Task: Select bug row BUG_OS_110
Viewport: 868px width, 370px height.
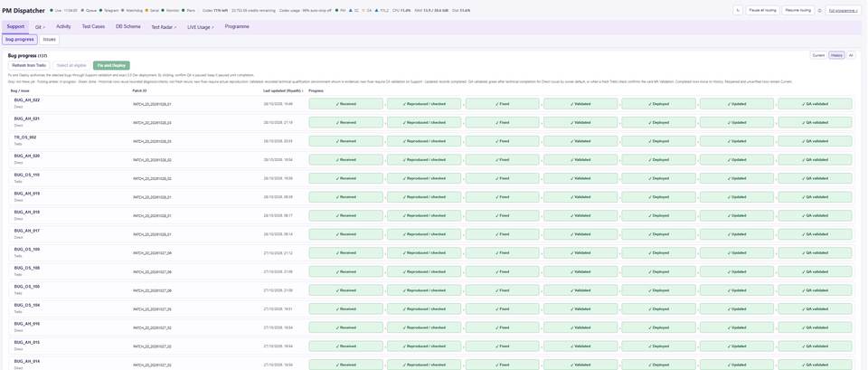Action: click(x=433, y=178)
